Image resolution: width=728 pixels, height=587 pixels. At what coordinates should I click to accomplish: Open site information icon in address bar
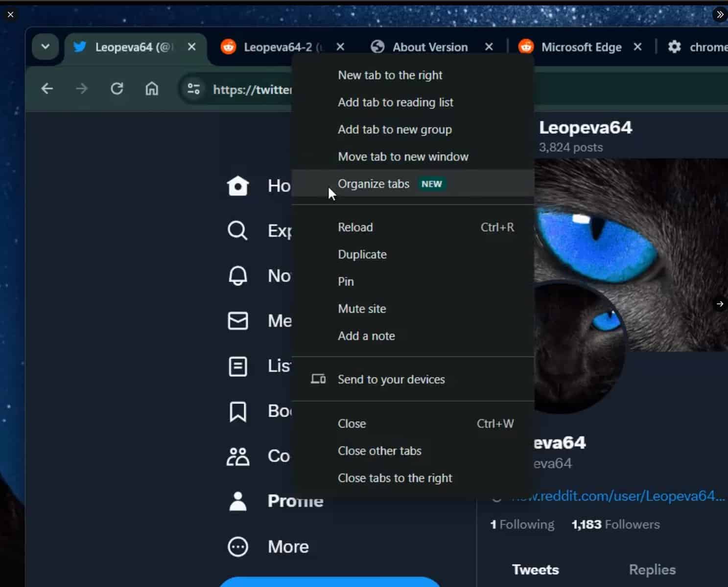(194, 89)
